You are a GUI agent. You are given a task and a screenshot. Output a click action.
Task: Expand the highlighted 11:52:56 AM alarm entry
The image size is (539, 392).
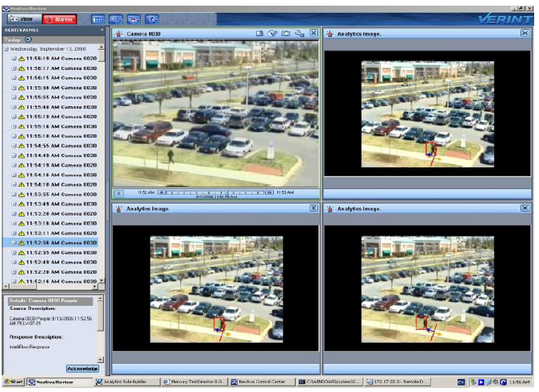[x=14, y=242]
